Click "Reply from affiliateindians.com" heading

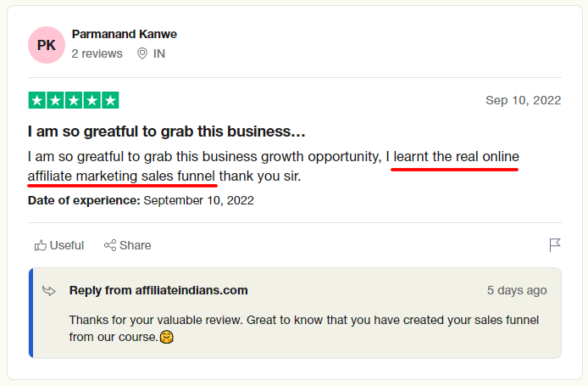pyautogui.click(x=158, y=290)
